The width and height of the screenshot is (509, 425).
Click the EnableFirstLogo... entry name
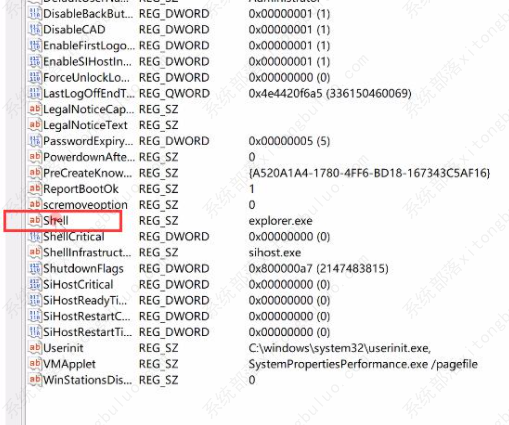[89, 45]
